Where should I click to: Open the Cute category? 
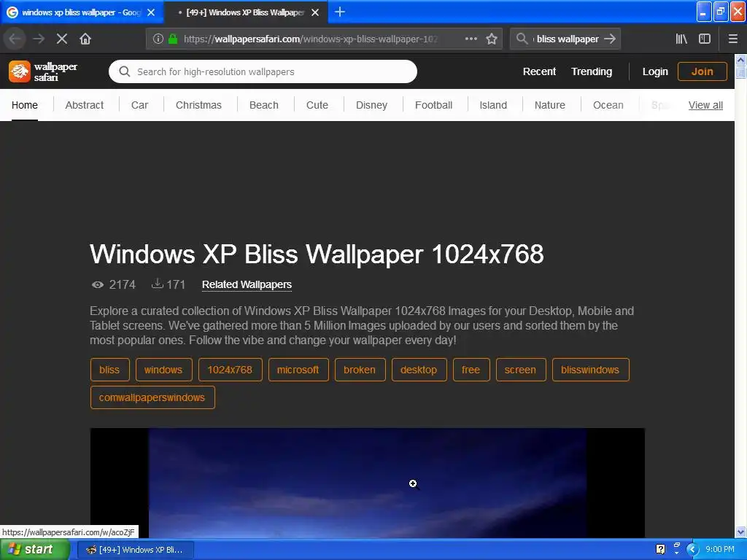point(317,105)
